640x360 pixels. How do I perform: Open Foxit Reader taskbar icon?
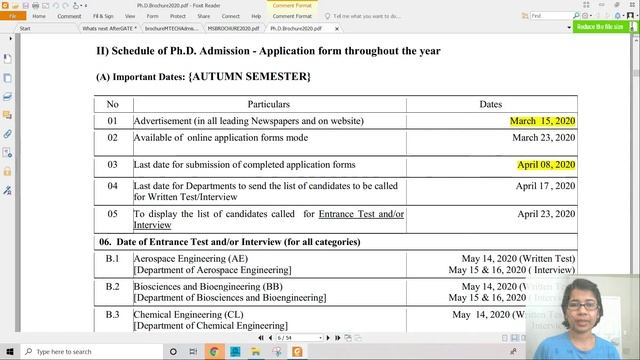point(297,351)
